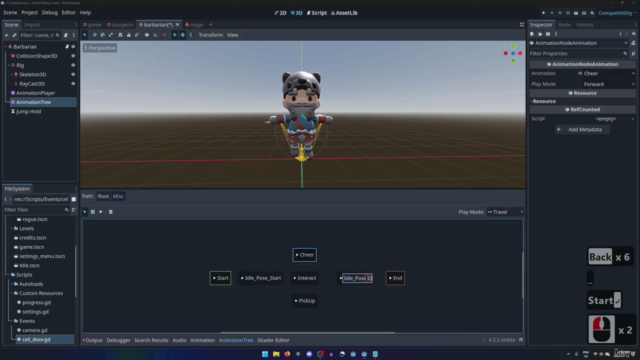Click the add child node plus icon

pos(6,36)
